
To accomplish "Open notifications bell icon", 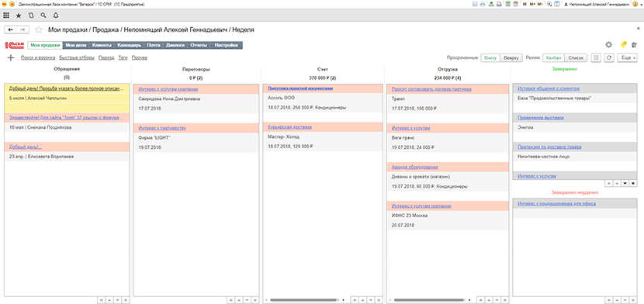I will tap(55, 16).
